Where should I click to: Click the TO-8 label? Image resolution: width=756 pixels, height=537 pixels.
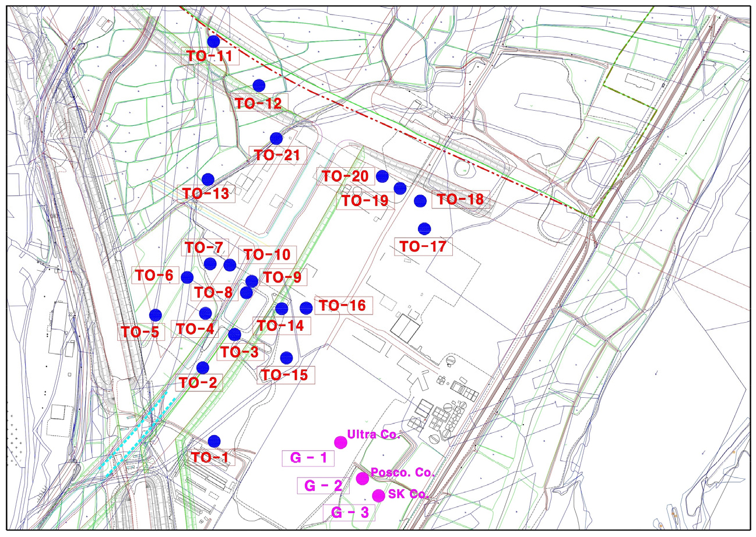pyautogui.click(x=215, y=292)
